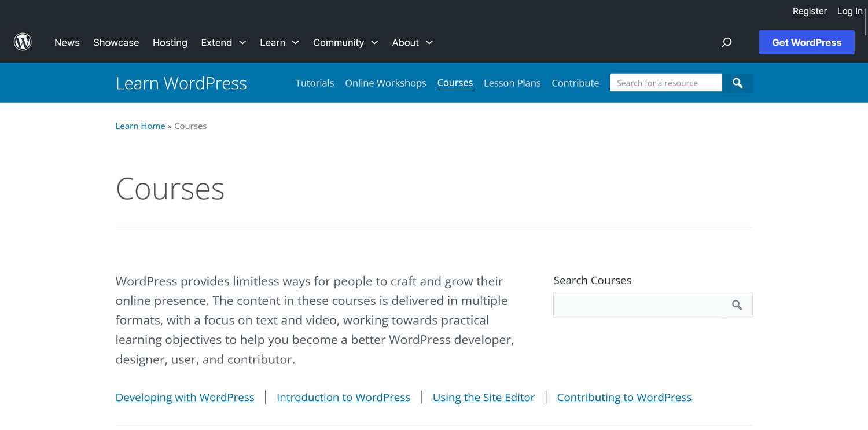Image resolution: width=868 pixels, height=430 pixels.
Task: Follow the Learn Home breadcrumb link
Action: (140, 126)
